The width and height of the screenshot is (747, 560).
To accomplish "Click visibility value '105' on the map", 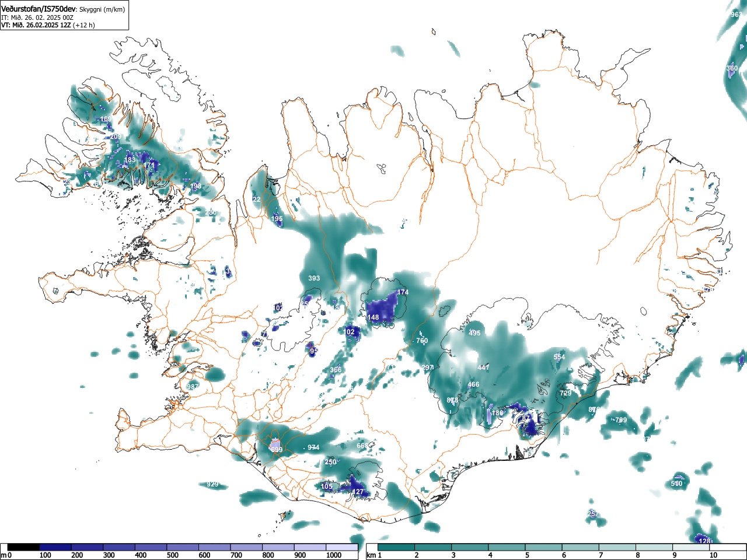I will click(x=326, y=487).
